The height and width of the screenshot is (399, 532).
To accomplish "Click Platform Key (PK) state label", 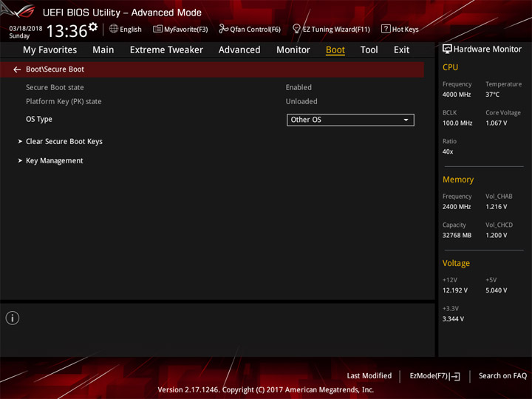I will (64, 101).
